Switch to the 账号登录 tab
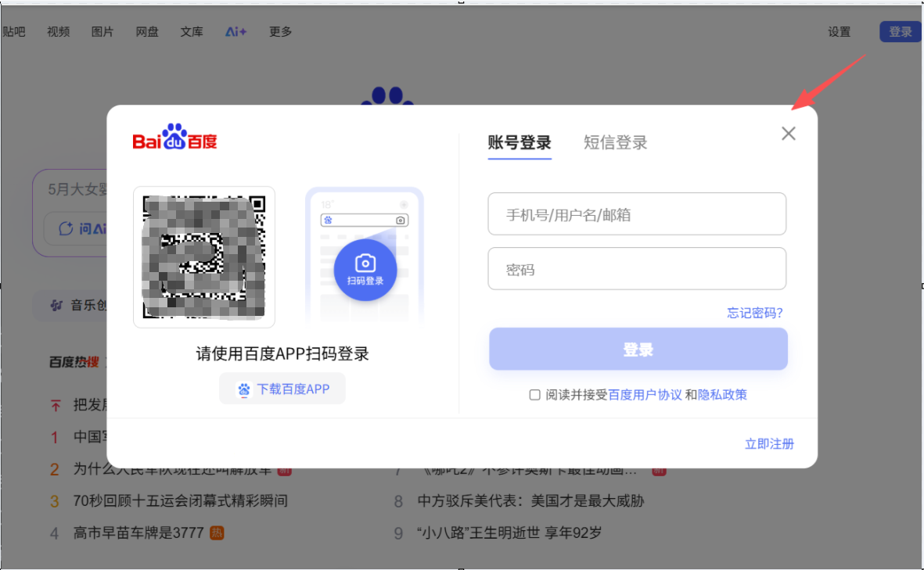This screenshot has width=924, height=570. pyautogui.click(x=520, y=142)
